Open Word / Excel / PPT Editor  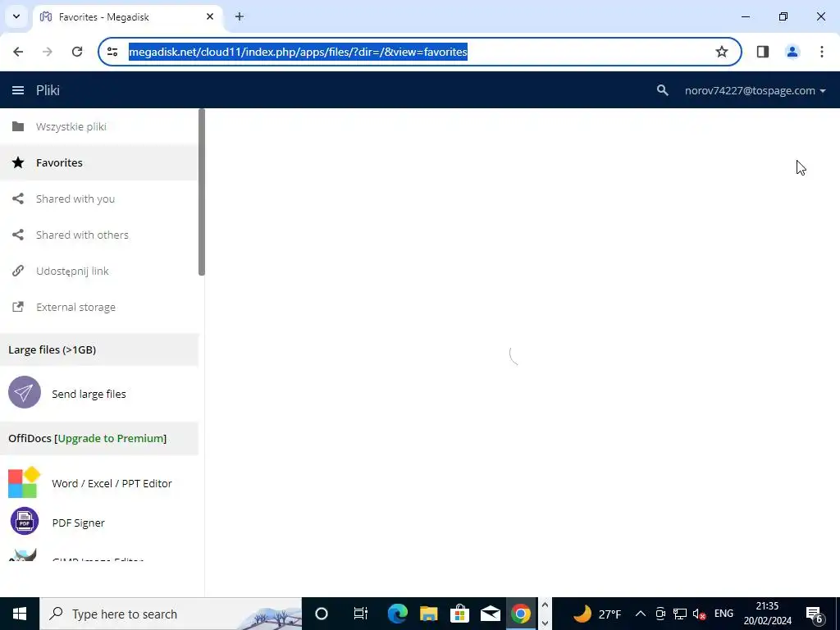(112, 483)
